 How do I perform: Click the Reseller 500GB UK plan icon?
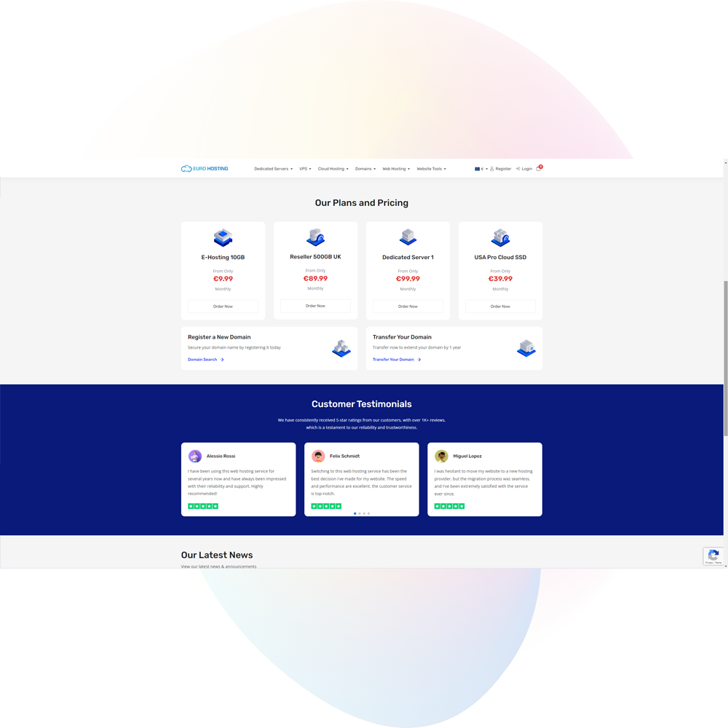[x=315, y=237]
